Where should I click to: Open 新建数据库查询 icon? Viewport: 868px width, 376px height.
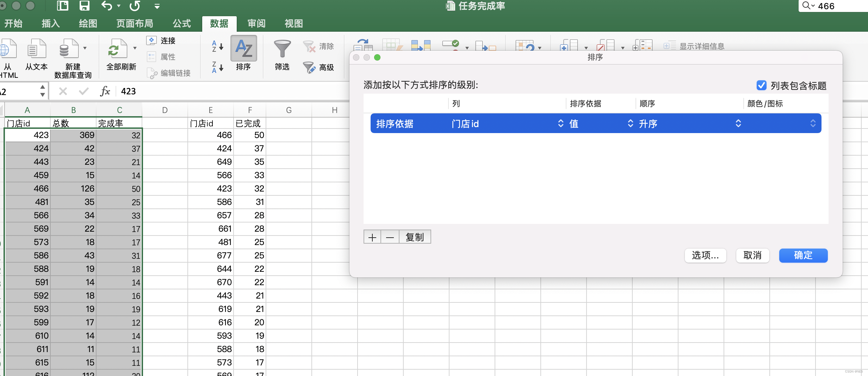pos(68,49)
